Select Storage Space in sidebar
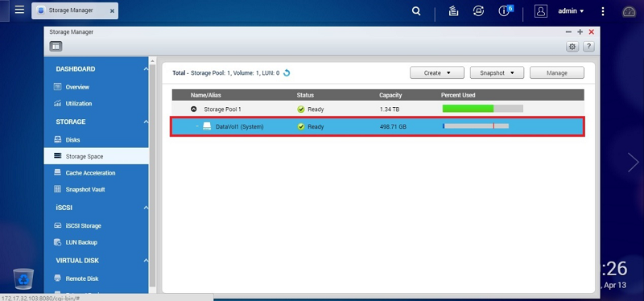 tap(96, 156)
